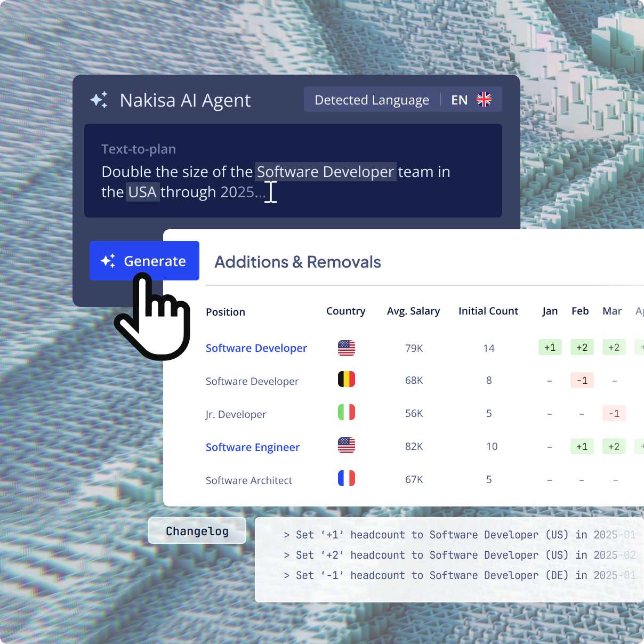Click the Jan column header
The height and width of the screenshot is (644, 644).
tap(550, 311)
